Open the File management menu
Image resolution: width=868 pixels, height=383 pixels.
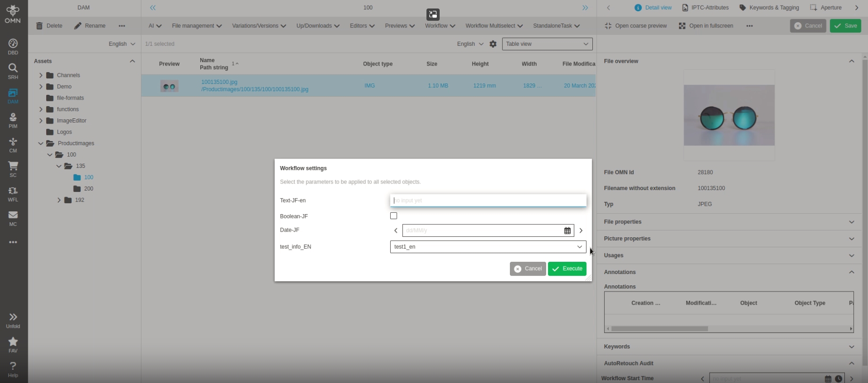(x=197, y=26)
